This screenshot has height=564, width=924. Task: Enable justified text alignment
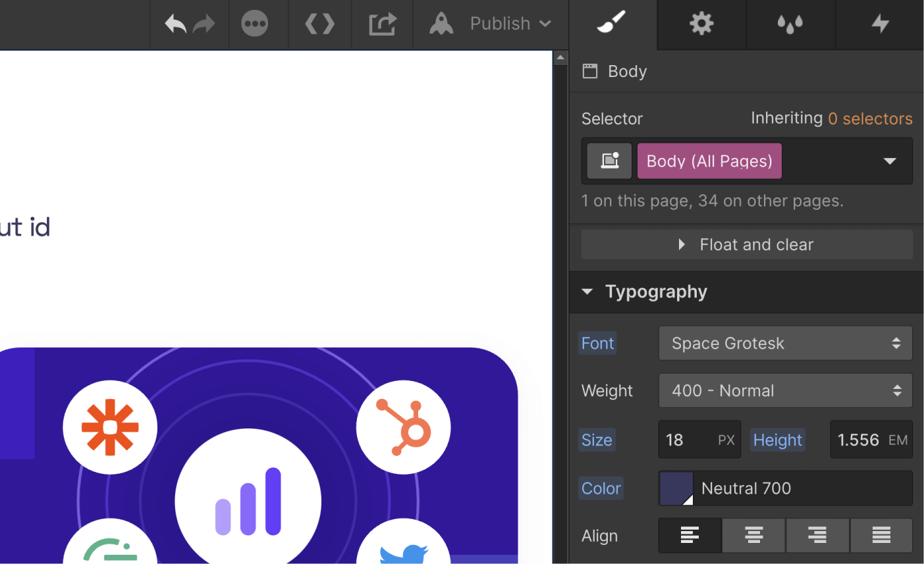(x=881, y=535)
